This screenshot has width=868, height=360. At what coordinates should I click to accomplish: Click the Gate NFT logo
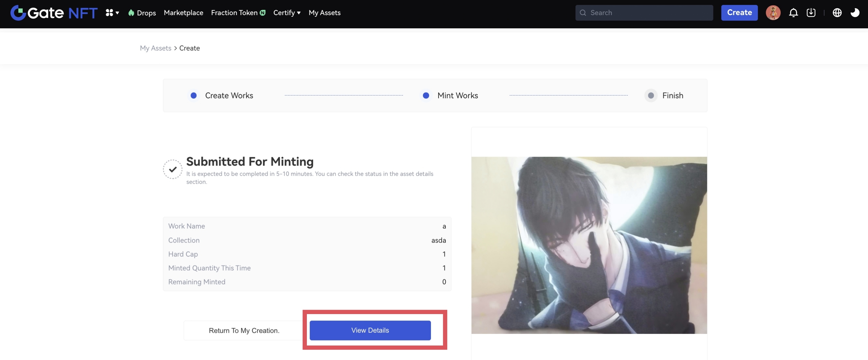click(54, 13)
